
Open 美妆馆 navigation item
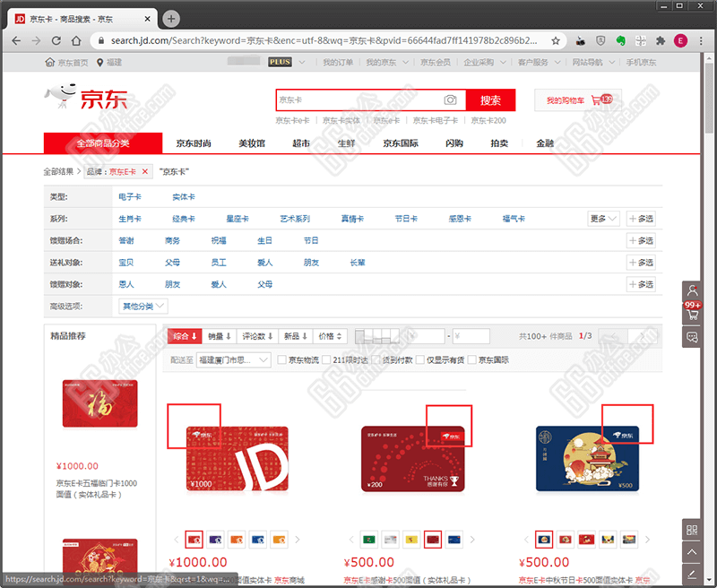pos(252,143)
